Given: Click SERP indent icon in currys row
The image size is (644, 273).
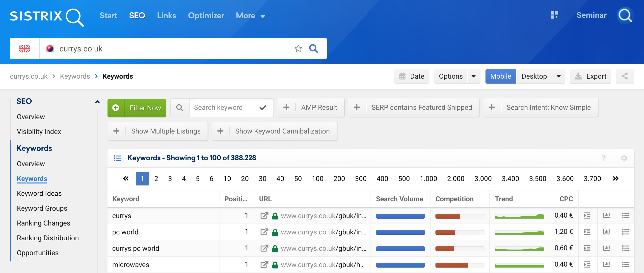Looking at the screenshot, I should click(587, 216).
